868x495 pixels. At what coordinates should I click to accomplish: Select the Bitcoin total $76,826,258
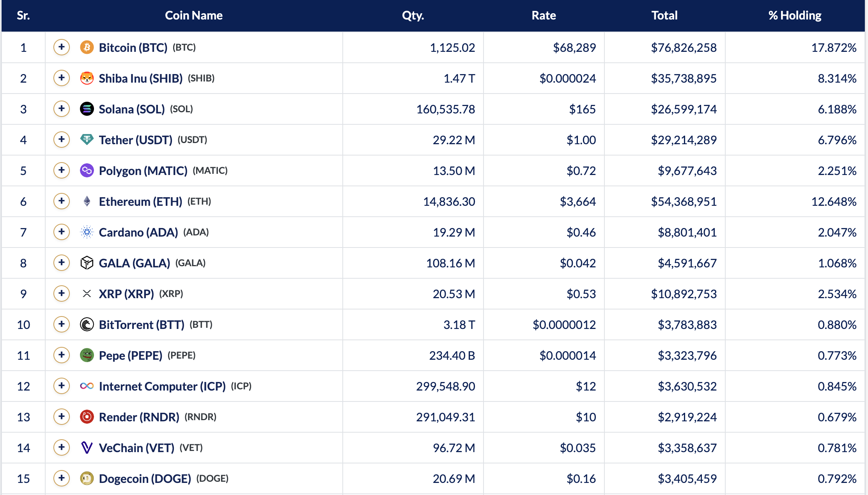click(x=684, y=48)
